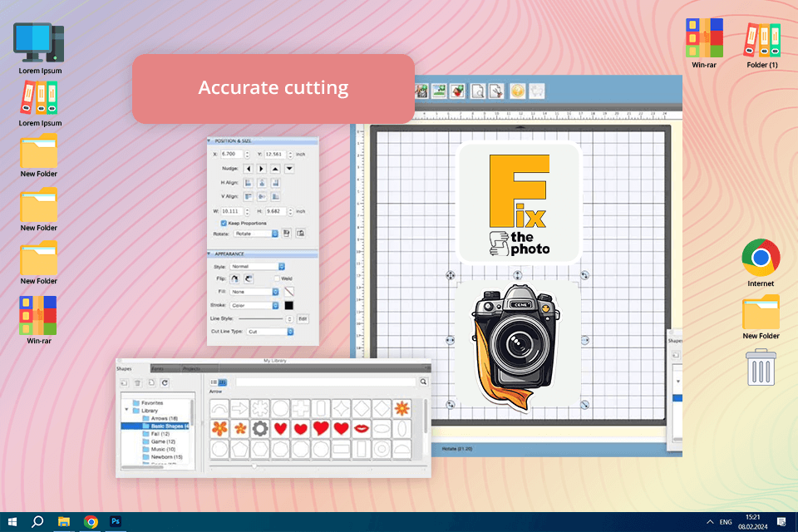Click the Windows Start button
The width and height of the screenshot is (798, 532).
pyautogui.click(x=12, y=522)
